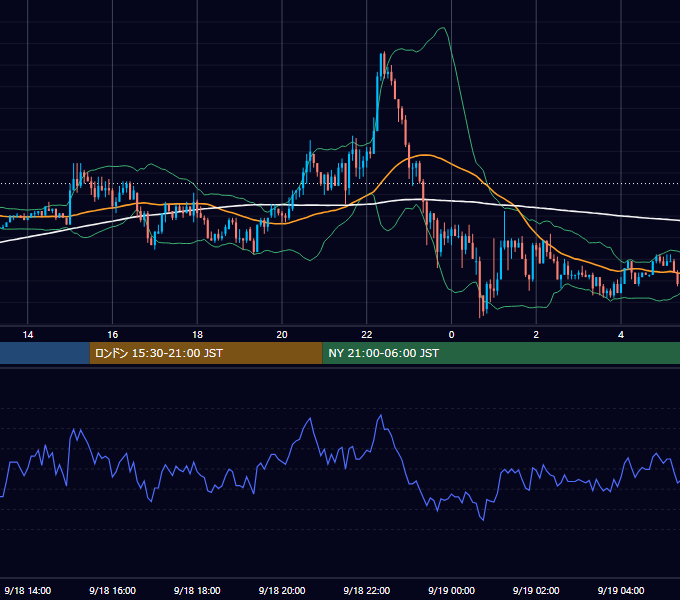Click the 22 hour label on price axis
Image resolution: width=680 pixels, height=600 pixels.
[367, 335]
